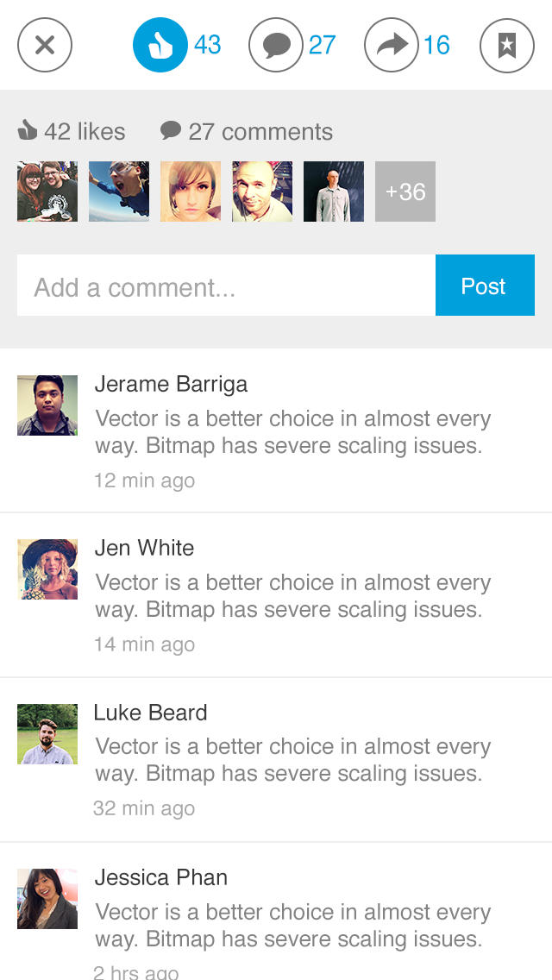Tap the comment bubble beside 27 comments
This screenshot has width=552, height=980.
(x=172, y=130)
